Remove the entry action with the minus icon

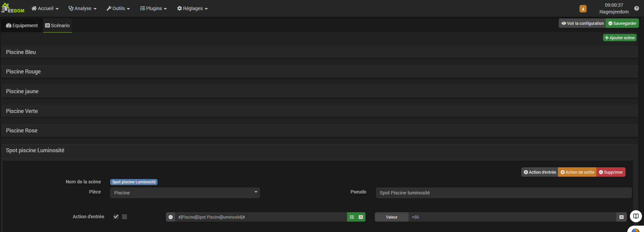(171, 217)
